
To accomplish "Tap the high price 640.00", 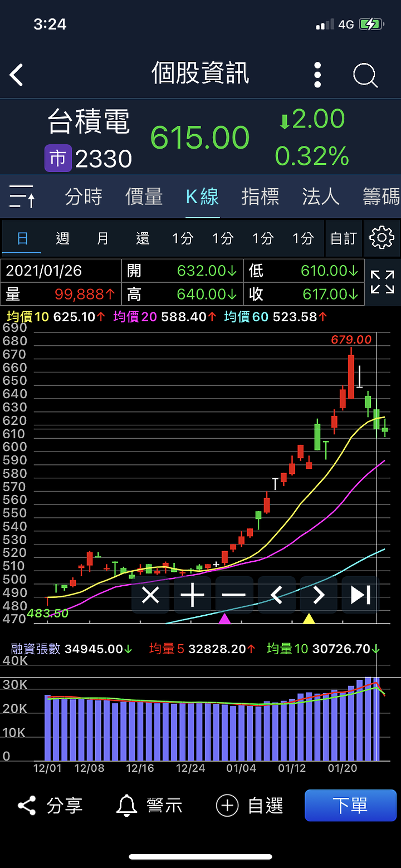I will coord(207,293).
